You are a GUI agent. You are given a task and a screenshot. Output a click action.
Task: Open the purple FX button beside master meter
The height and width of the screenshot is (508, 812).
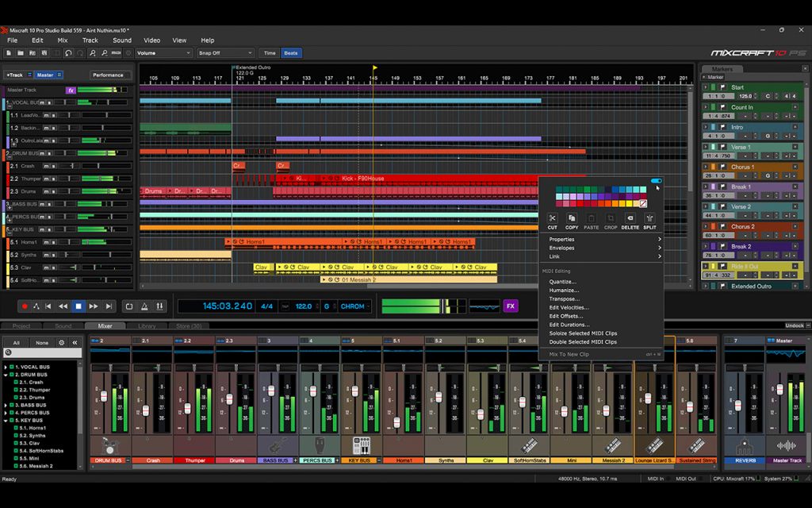[x=510, y=306]
